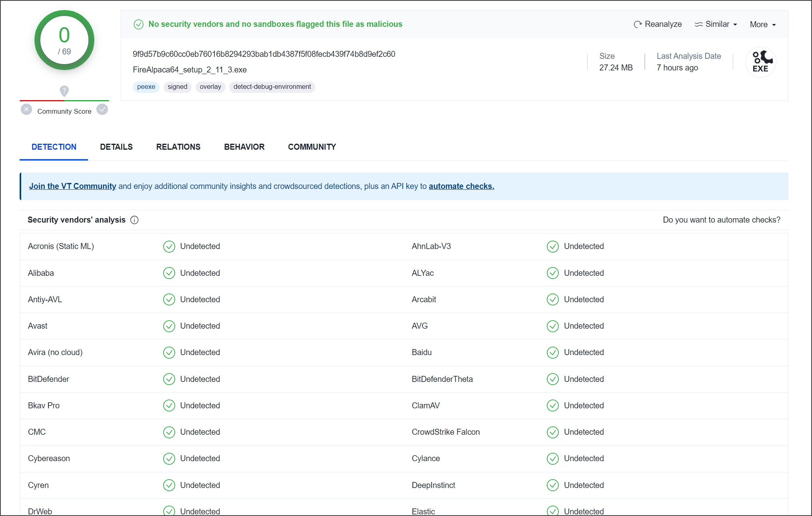Switch to the BEHAVIOR tab
The height and width of the screenshot is (516, 812).
244,147
